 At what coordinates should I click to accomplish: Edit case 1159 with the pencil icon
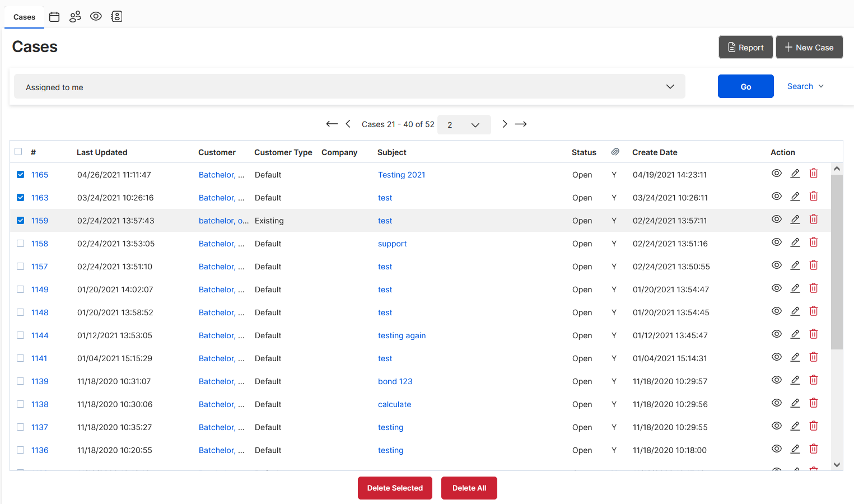coord(795,220)
